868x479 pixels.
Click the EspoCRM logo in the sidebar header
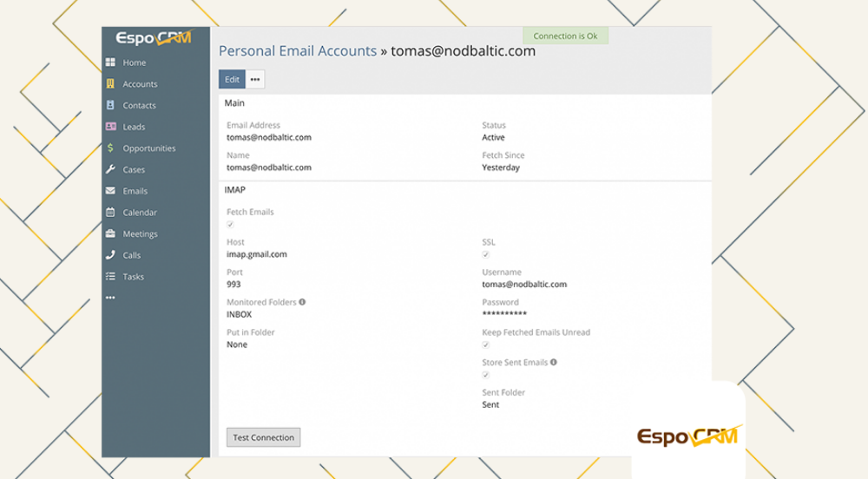(154, 38)
